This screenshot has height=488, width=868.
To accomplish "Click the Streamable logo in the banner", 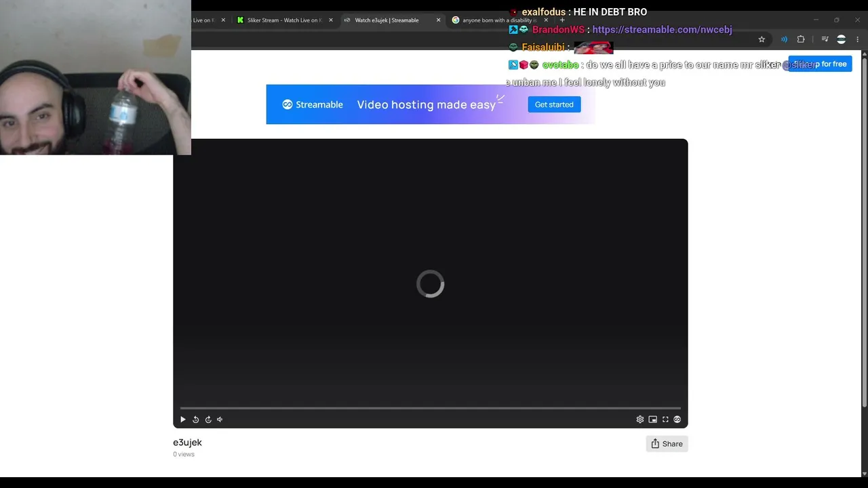I will pyautogui.click(x=313, y=104).
